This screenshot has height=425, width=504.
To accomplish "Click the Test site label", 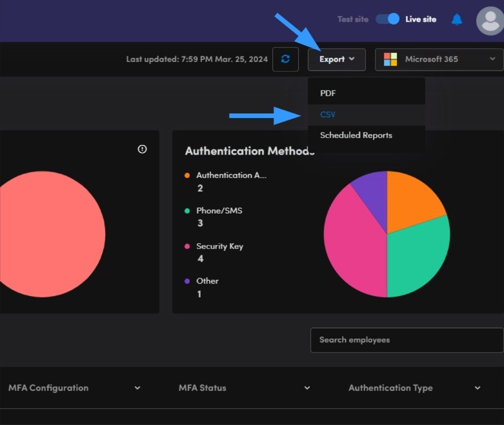I will click(x=352, y=19).
